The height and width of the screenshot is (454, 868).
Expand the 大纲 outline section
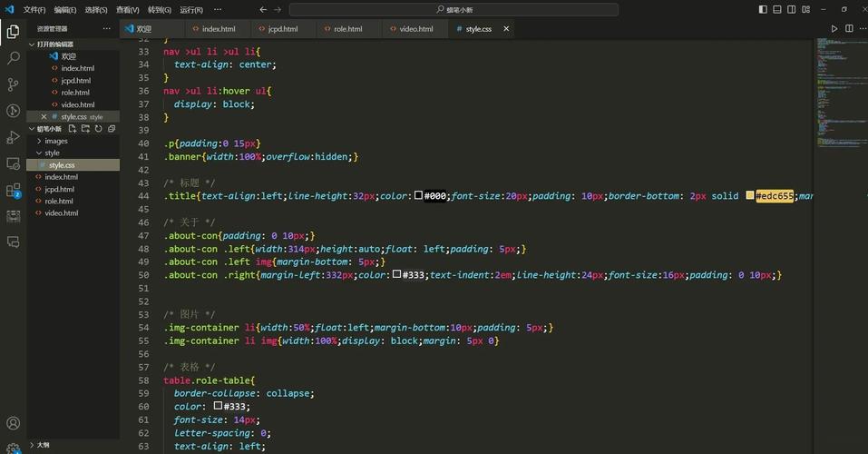[42, 445]
